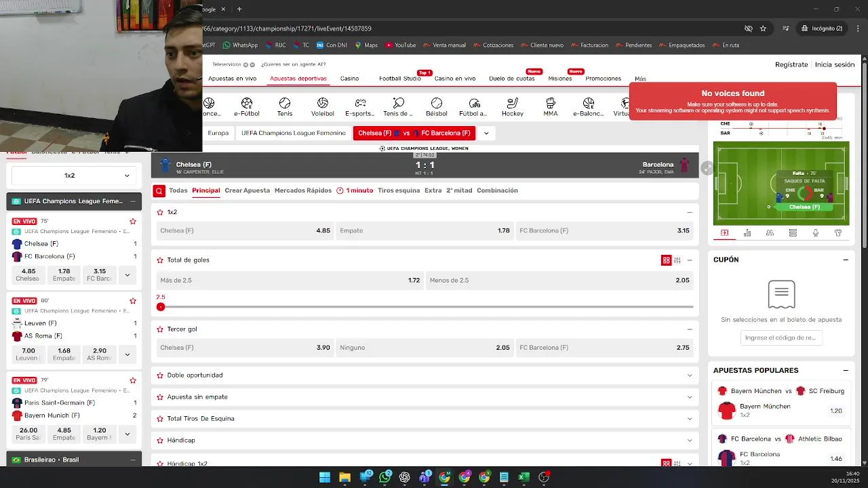This screenshot has width=868, height=488.
Task: Bet on FC Barcelona third goal 2.75
Action: coord(605,348)
